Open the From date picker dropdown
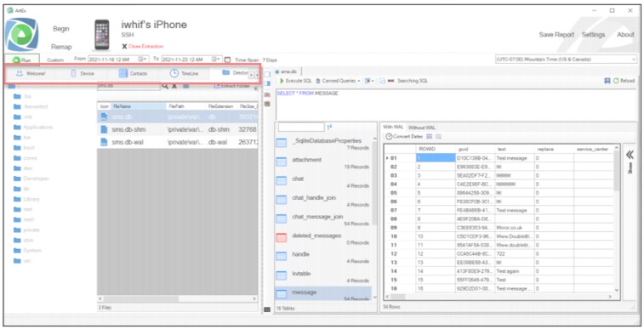This screenshot has width=644, height=329. pos(143,60)
